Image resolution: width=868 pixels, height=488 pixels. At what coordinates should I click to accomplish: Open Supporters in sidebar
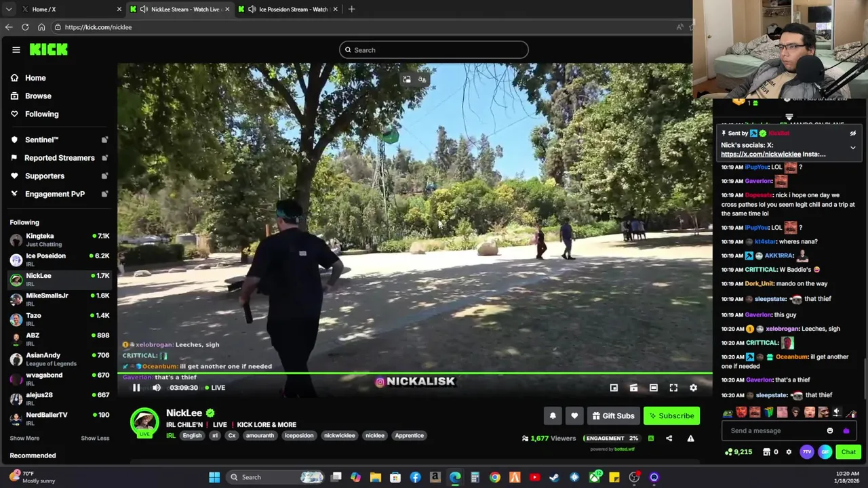(45, 176)
